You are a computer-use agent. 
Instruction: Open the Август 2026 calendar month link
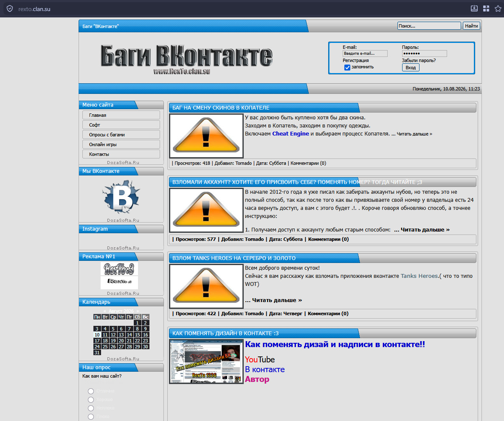(121, 311)
